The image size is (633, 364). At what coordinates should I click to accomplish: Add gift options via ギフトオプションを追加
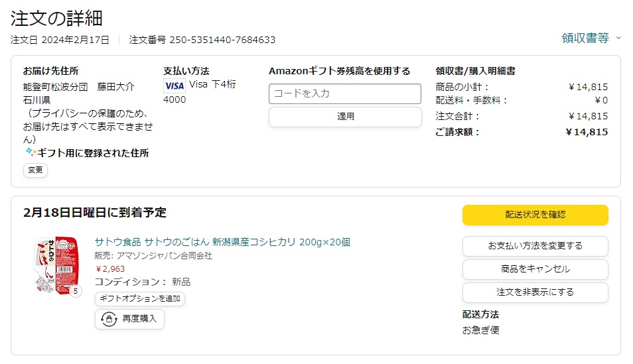140,298
